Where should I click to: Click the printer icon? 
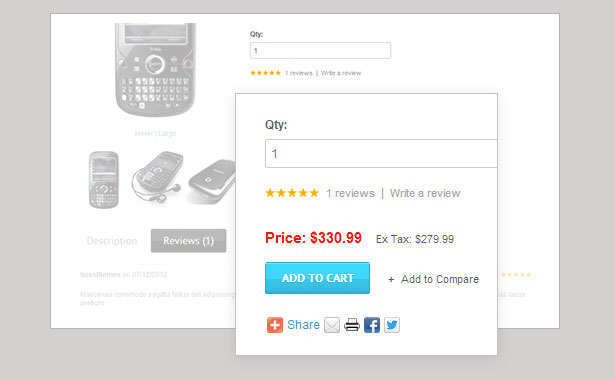(x=352, y=325)
